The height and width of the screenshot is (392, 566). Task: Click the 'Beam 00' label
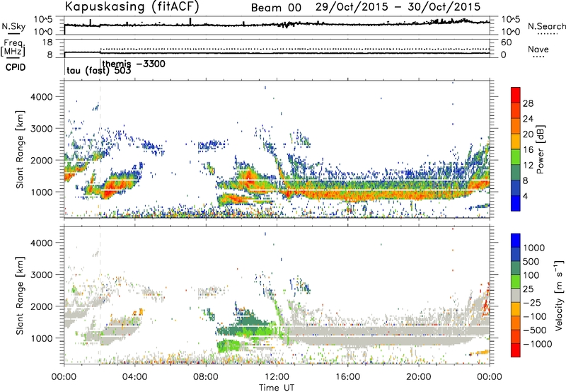276,8
